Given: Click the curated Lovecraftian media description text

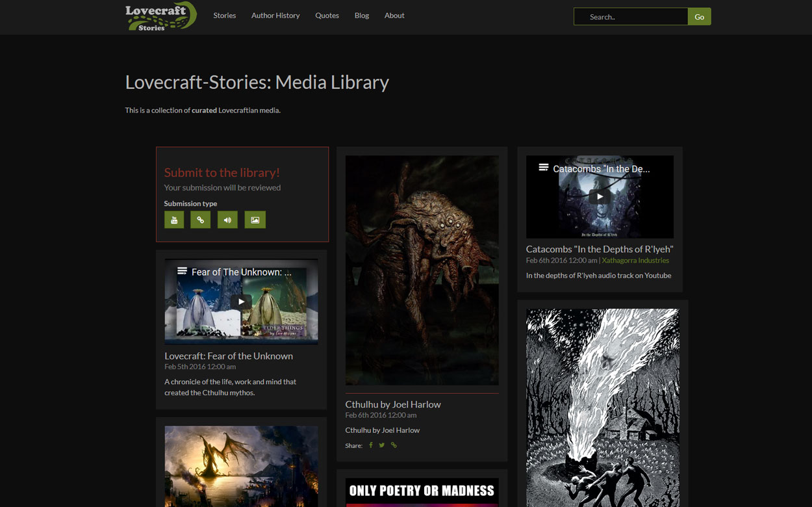Looking at the screenshot, I should coord(203,110).
